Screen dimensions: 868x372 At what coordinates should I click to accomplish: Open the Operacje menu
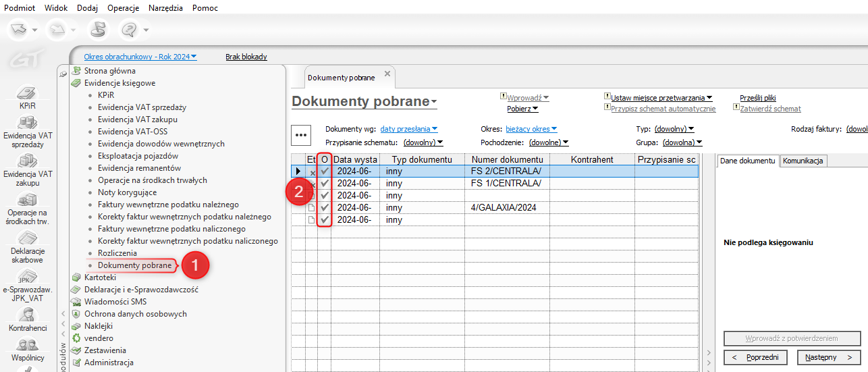tap(123, 8)
